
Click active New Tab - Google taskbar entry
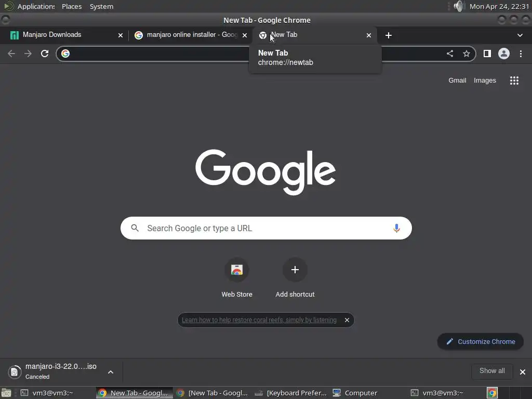(x=134, y=393)
